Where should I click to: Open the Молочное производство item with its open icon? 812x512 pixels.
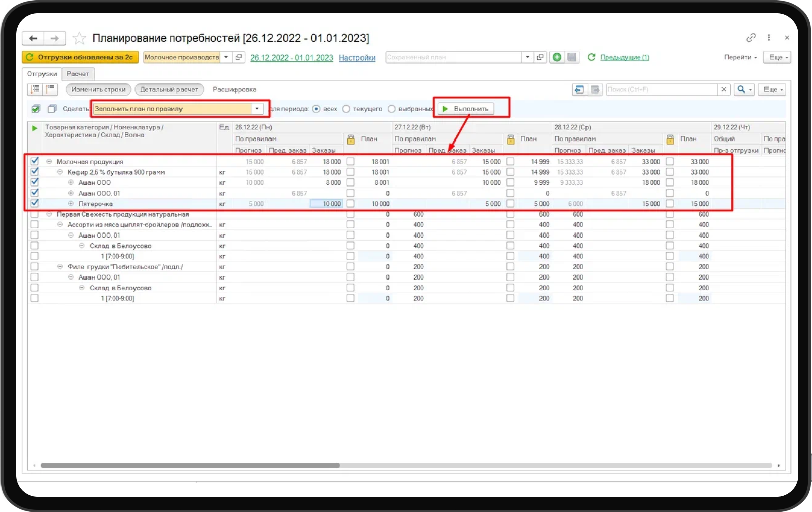coord(239,57)
